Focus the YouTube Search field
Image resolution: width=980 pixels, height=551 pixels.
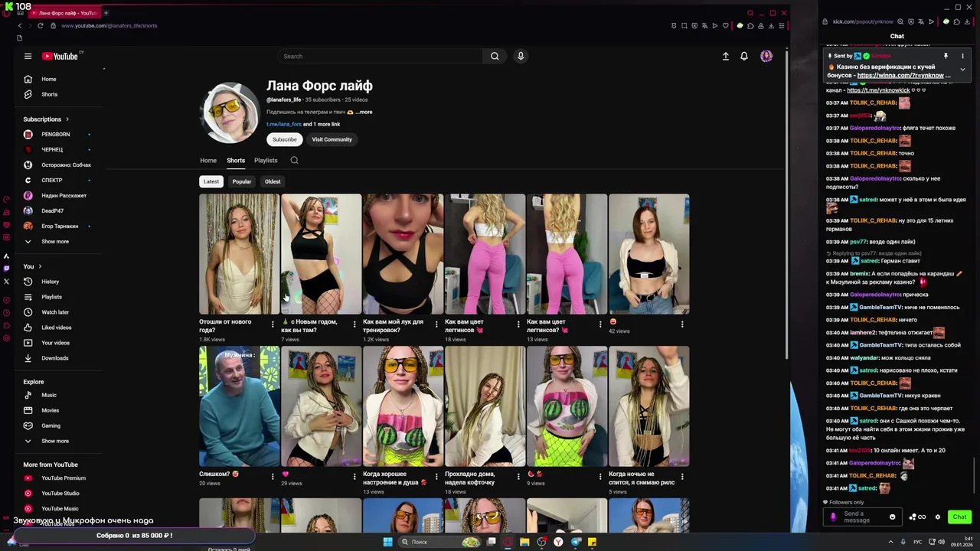(381, 56)
